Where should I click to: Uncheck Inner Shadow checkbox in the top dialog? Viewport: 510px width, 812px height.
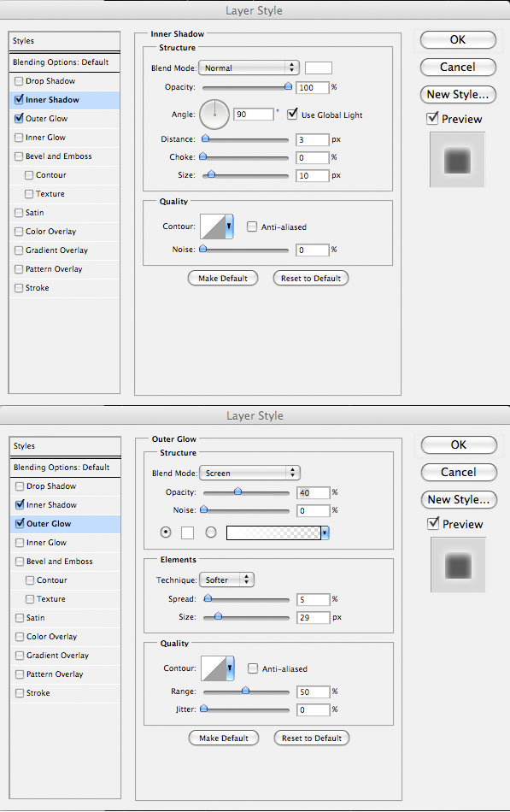click(19, 99)
